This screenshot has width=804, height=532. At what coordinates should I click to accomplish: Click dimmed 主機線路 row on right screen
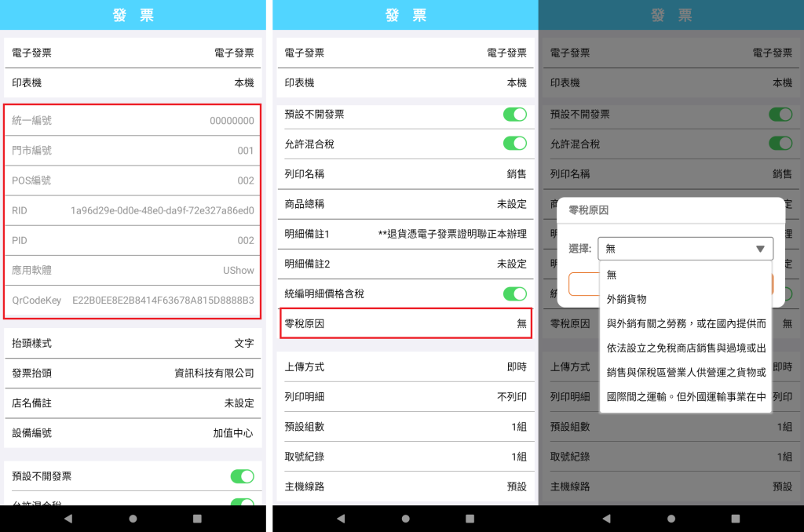671,486
